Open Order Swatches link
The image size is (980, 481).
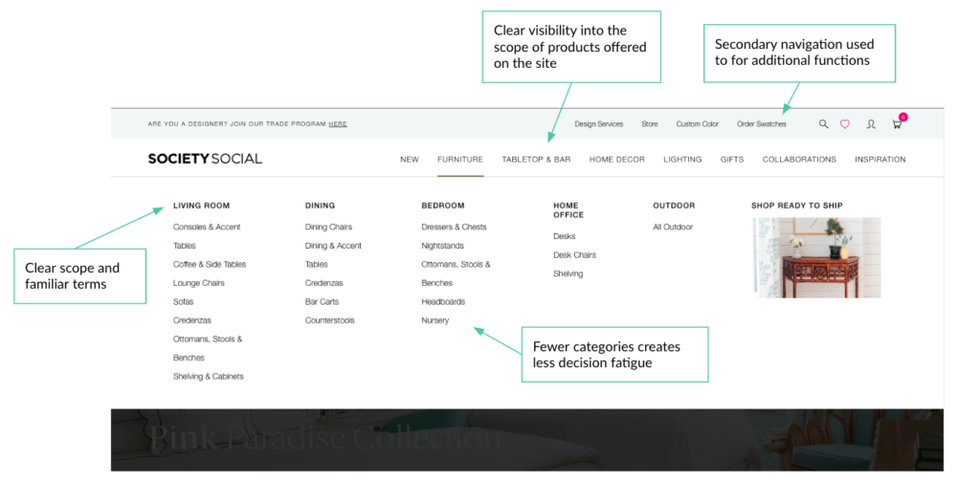(761, 123)
